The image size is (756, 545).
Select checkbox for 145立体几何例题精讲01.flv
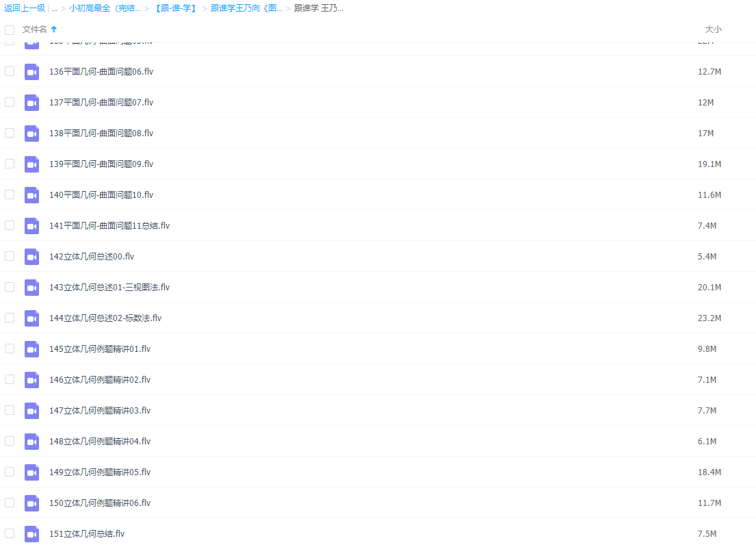point(10,348)
